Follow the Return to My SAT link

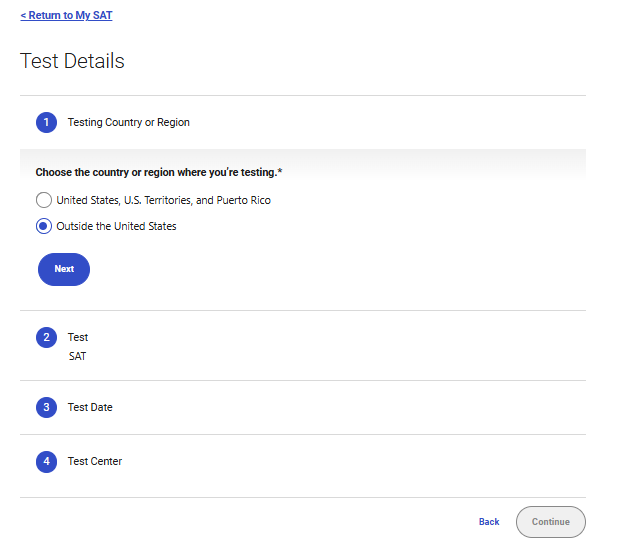[x=66, y=16]
